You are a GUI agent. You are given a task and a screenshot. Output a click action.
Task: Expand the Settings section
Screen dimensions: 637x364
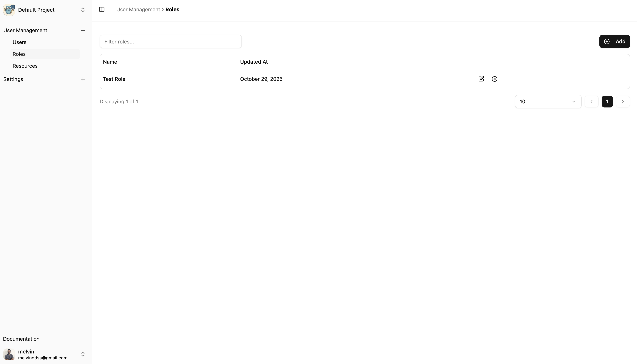pos(83,79)
